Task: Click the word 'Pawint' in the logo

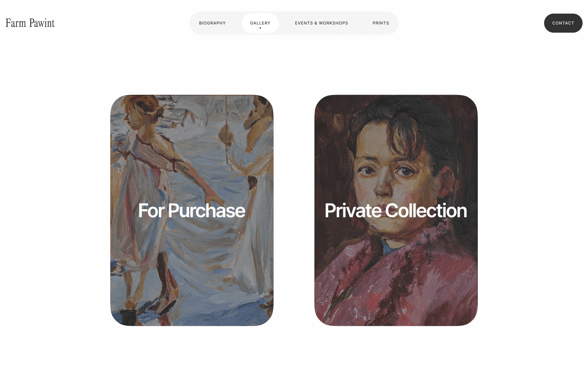Action: click(x=42, y=23)
